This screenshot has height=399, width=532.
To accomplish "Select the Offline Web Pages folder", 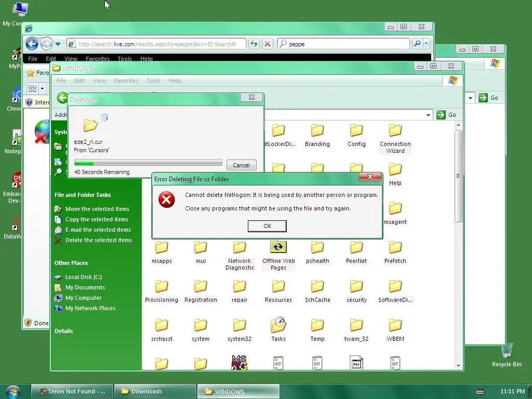I will click(278, 256).
